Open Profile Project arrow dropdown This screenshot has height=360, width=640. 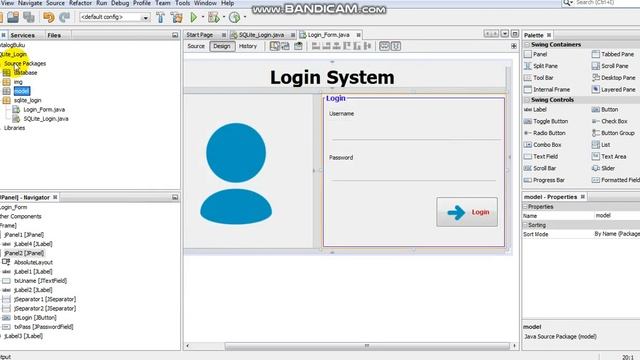(244, 17)
